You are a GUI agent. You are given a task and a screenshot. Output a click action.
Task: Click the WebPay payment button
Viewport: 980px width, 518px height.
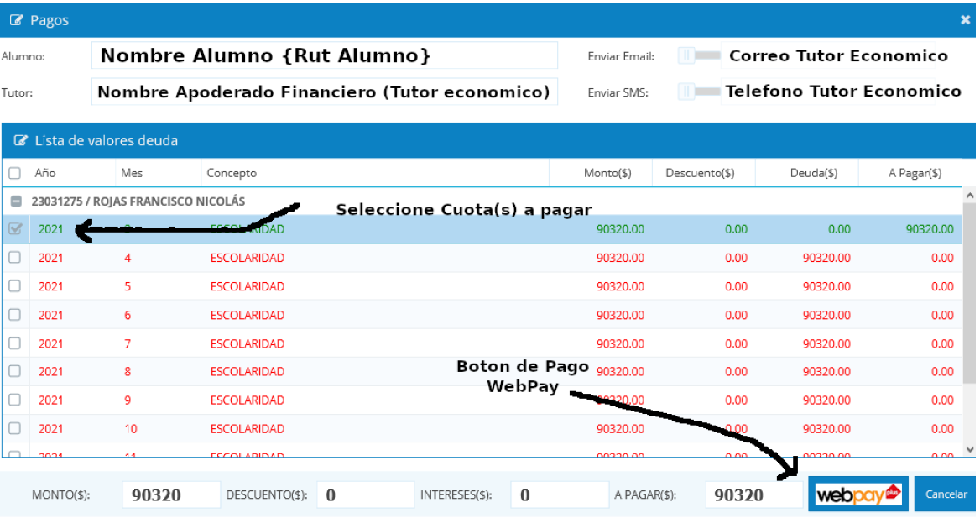click(x=857, y=494)
